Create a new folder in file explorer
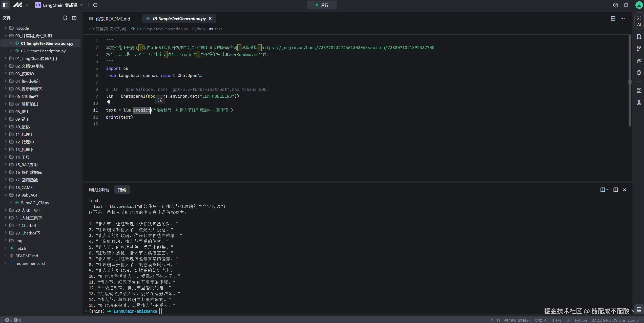The image size is (644, 323). 74,18
